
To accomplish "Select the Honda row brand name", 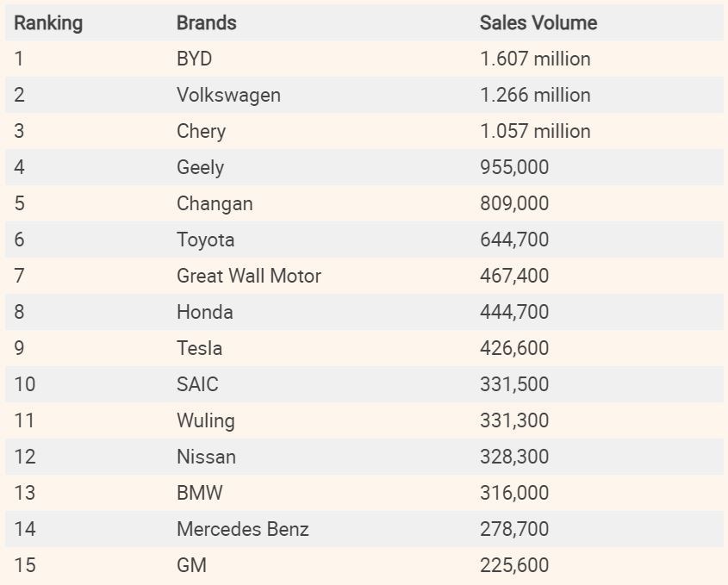I will pos(204,313).
